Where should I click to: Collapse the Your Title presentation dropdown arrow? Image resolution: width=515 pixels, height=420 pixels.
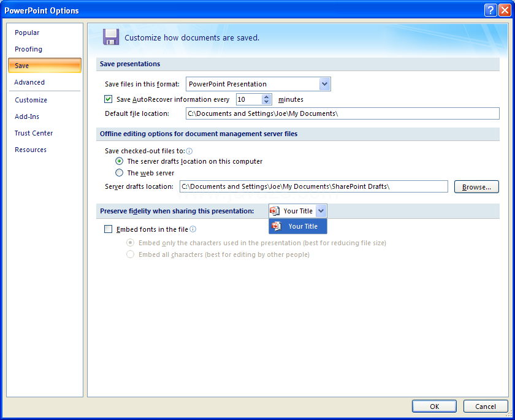pyautogui.click(x=321, y=211)
